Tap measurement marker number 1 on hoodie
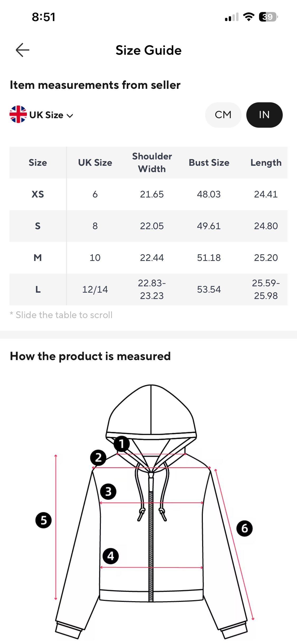Viewport: 297px width, 644px height. click(x=121, y=444)
